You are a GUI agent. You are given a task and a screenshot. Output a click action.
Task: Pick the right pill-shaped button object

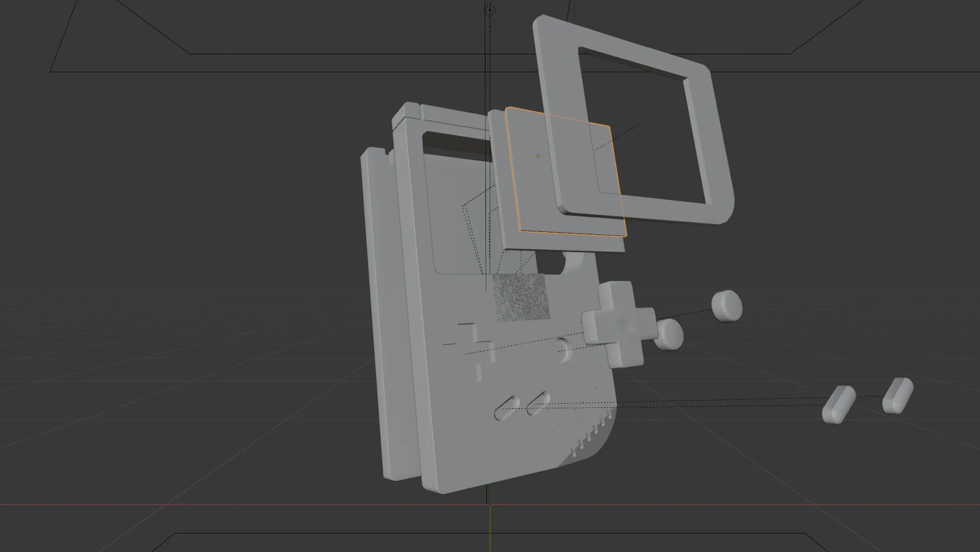point(897,395)
